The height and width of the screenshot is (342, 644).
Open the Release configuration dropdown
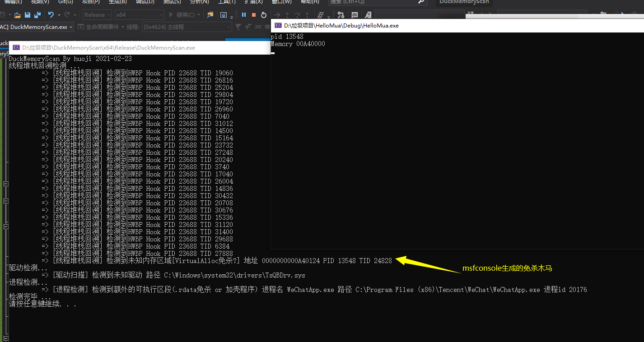click(97, 15)
